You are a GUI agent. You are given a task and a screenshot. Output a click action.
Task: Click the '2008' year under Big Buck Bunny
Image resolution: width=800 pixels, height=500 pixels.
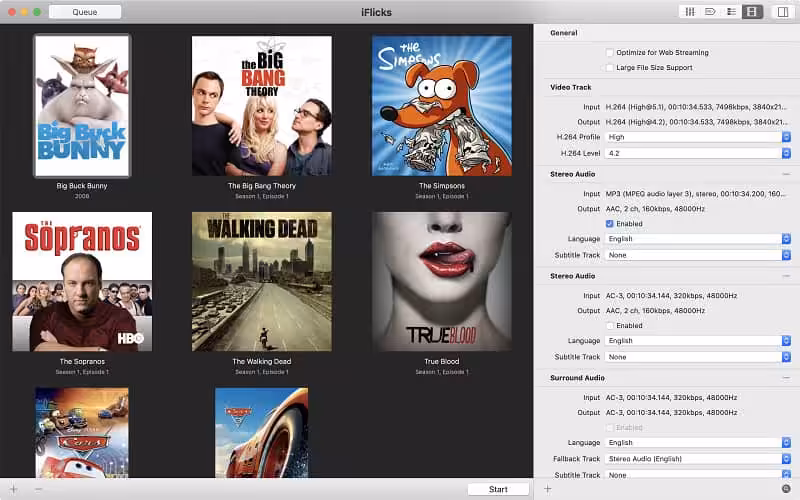coord(82,196)
